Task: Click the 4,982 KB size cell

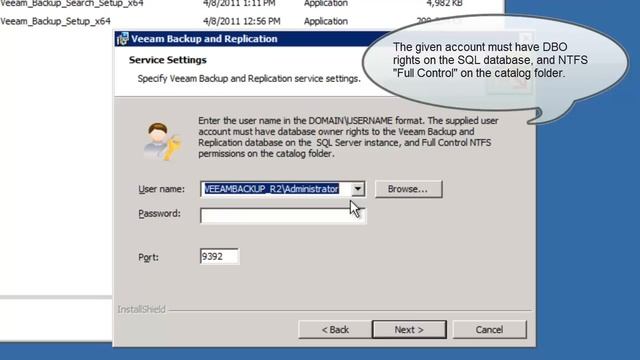Action: 444,3
